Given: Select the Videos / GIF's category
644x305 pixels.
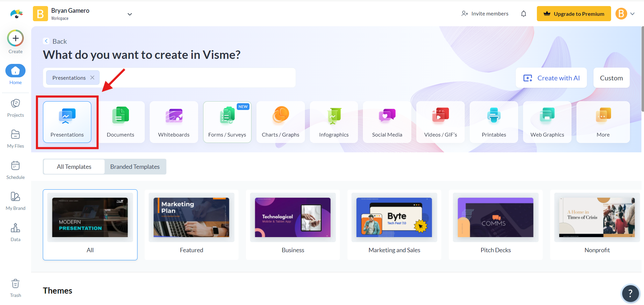Looking at the screenshot, I should [441, 122].
